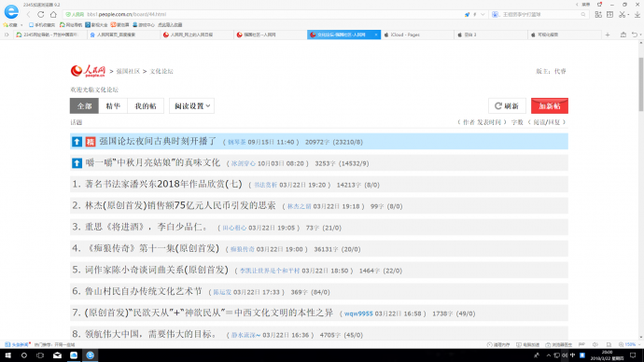The width and height of the screenshot is (644, 362).
Task: Open the browser apps grid icon
Action: (x=598, y=14)
